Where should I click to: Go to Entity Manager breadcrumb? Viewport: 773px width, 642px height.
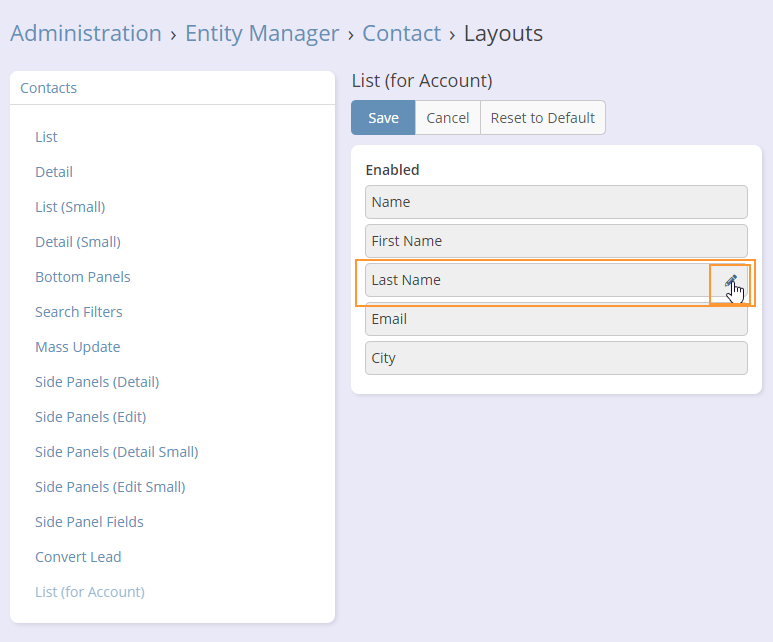262,33
